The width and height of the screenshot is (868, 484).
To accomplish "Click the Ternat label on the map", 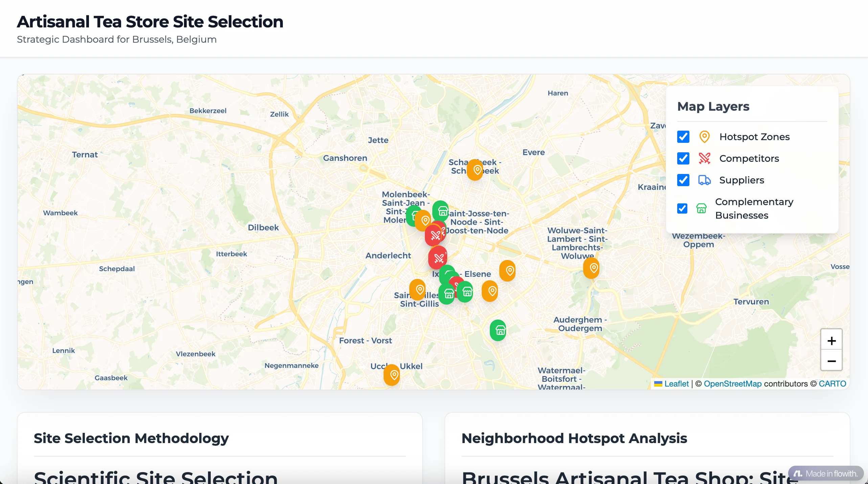I will [x=85, y=155].
